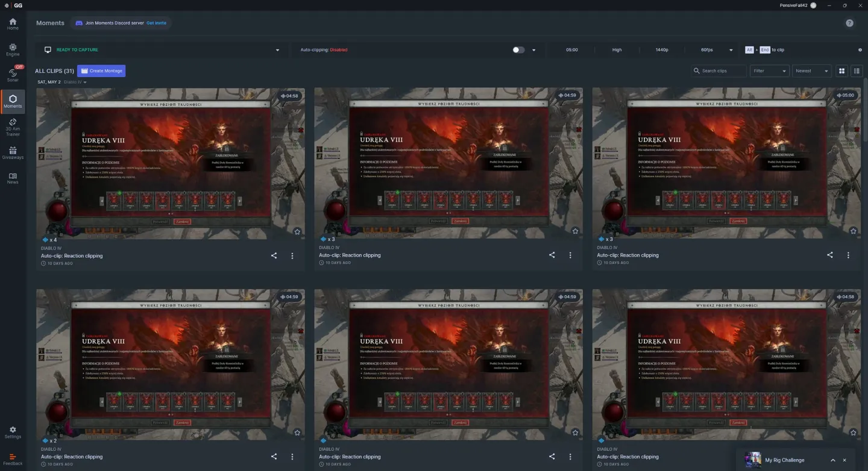Open more options for the x4 reactions clip
This screenshot has width=868, height=471.
tap(292, 255)
